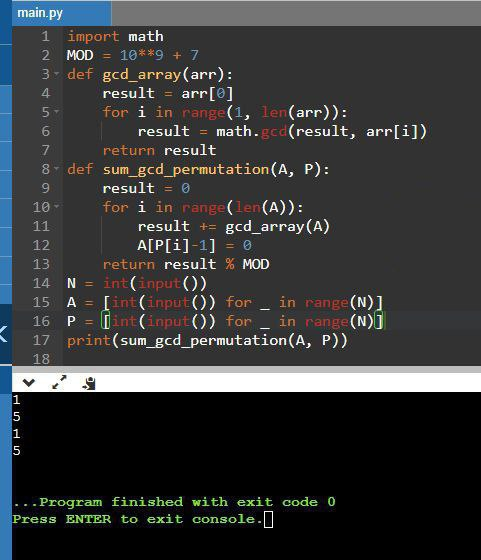Screen dimensions: 481x560
Task: Click the console cursor input box
Action: tap(269, 519)
